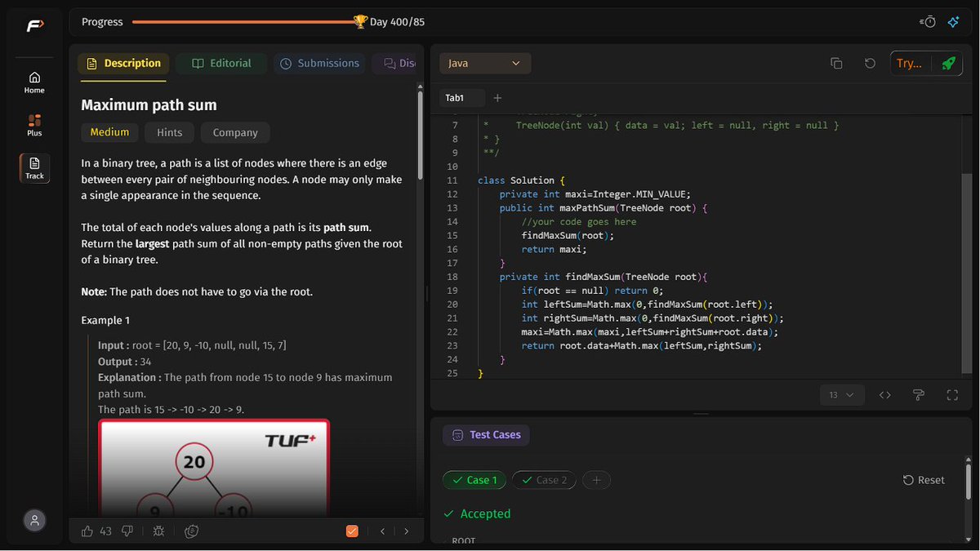Open the timer stopwatch icon
The image size is (980, 551).
point(928,22)
